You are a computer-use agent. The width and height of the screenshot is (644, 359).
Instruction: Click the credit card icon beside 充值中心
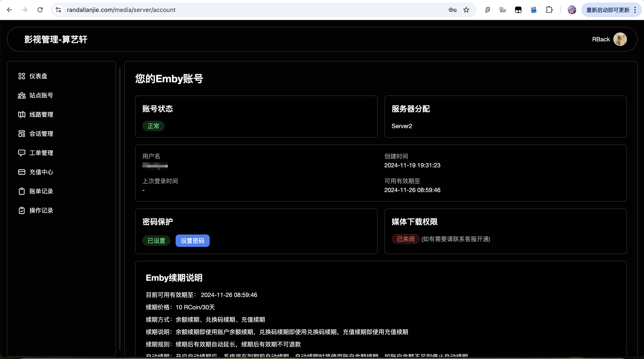tap(22, 172)
